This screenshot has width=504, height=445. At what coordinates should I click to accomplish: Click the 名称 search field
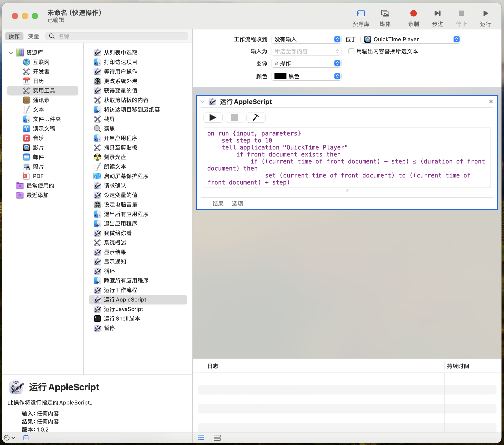(117, 36)
